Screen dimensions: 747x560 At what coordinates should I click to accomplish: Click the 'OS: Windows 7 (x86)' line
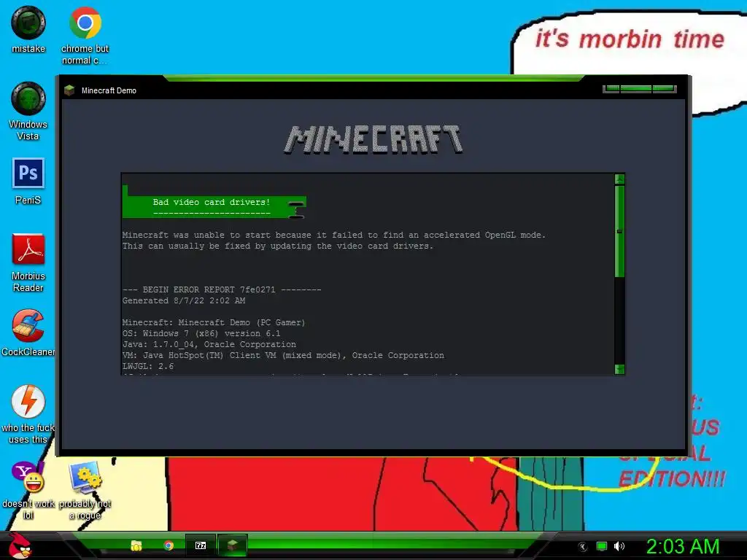point(201,333)
